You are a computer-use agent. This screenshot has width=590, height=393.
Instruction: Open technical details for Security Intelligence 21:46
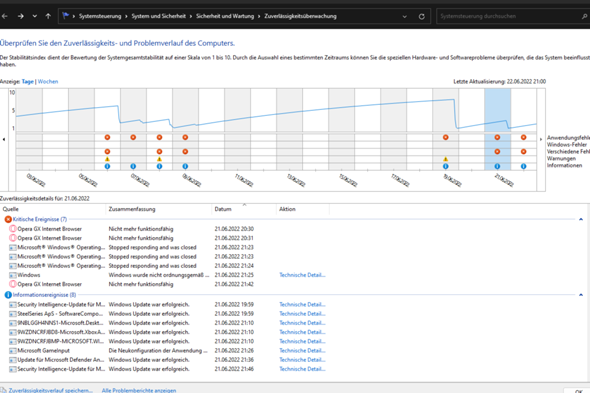tap(302, 369)
